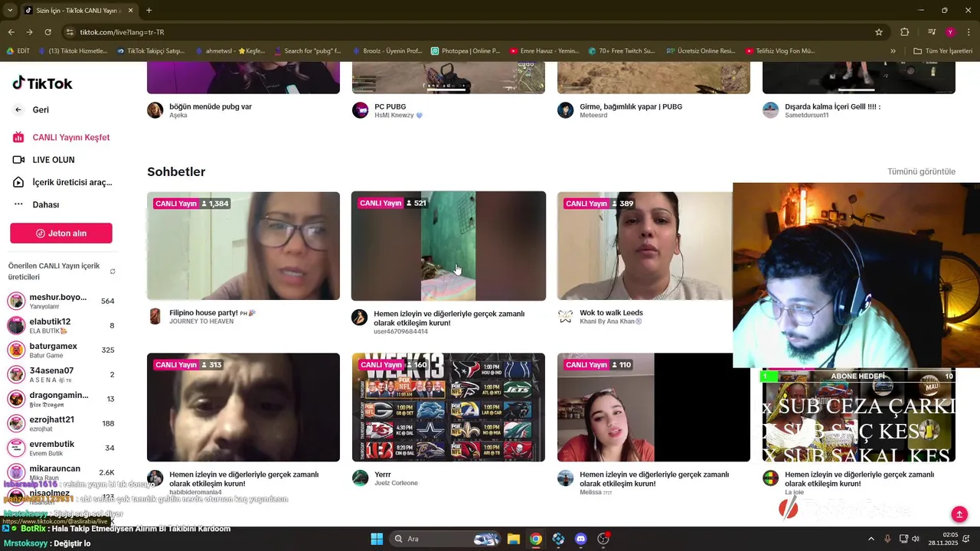Show more bookmarks chevron

pos(893,51)
